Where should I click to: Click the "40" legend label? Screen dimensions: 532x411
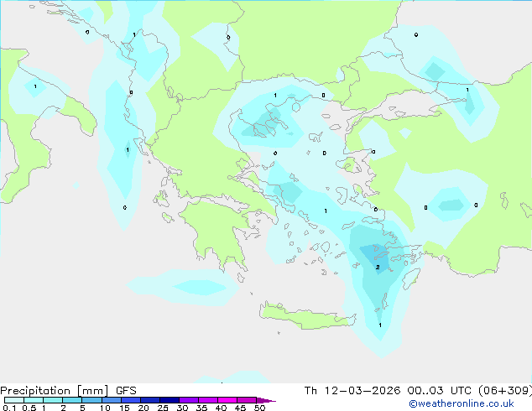coord(221,408)
